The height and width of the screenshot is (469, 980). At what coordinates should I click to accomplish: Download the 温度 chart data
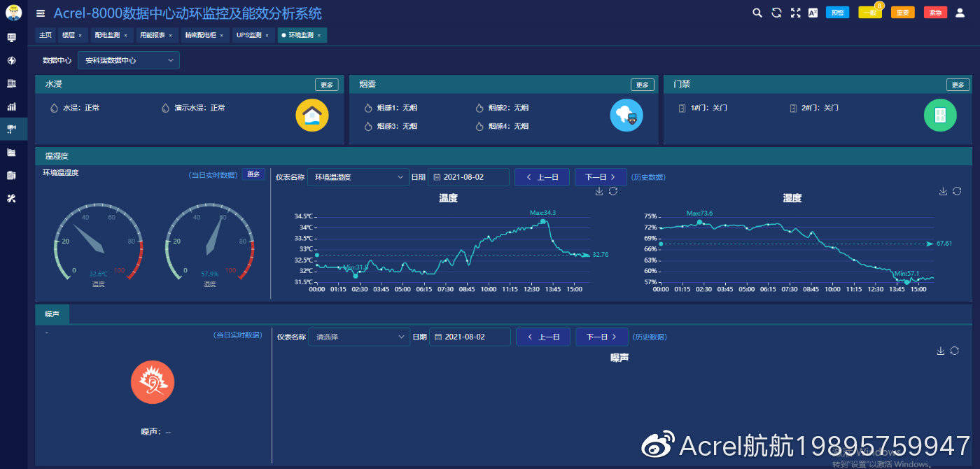599,191
